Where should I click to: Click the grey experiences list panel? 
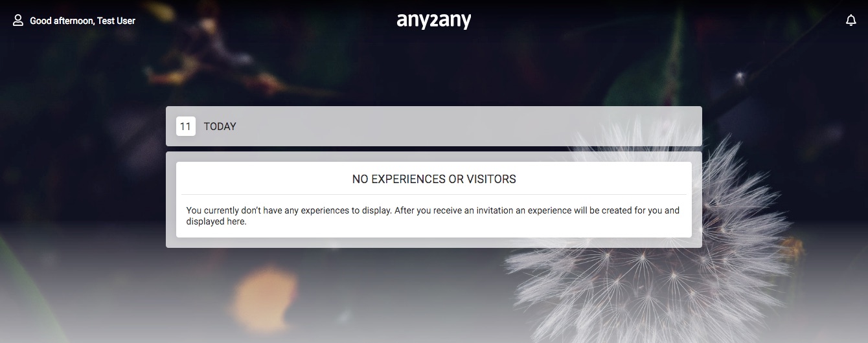[434, 199]
